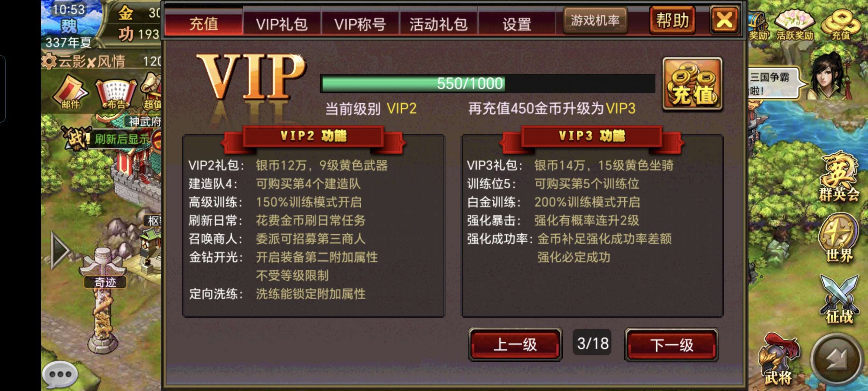Expand the left side arrow panel

click(x=60, y=250)
